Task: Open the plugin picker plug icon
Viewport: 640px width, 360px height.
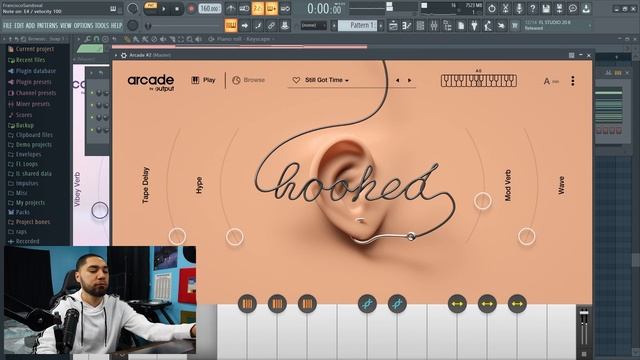Action: pyautogui.click(x=474, y=26)
